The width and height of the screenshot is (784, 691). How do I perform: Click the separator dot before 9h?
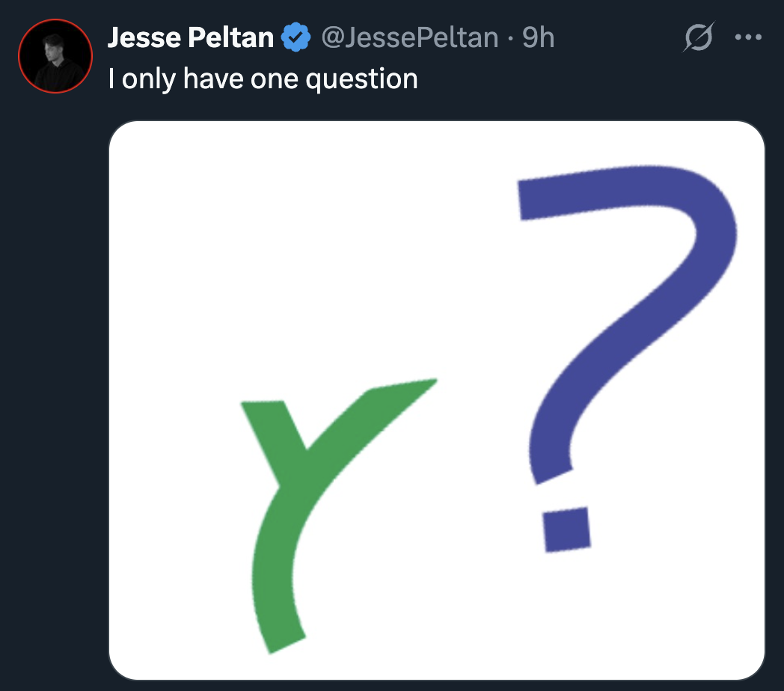(510, 38)
